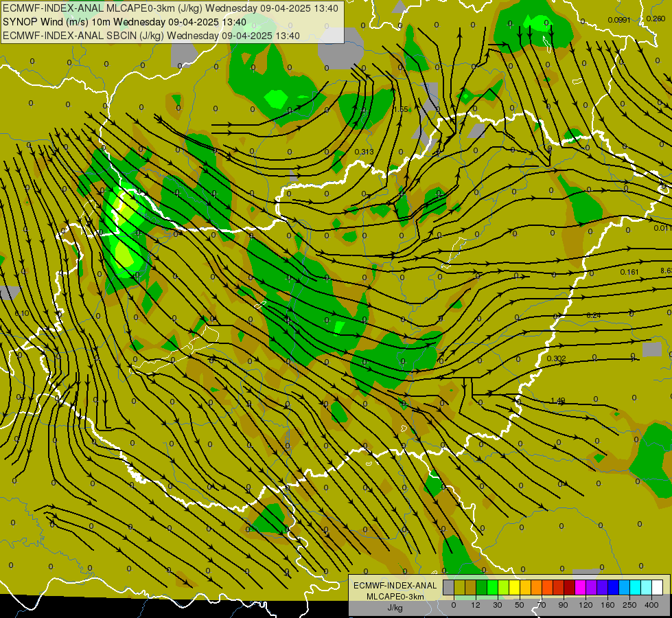Select the bright green legend swatch
Viewport: 672px width, 618px height.
[493, 587]
